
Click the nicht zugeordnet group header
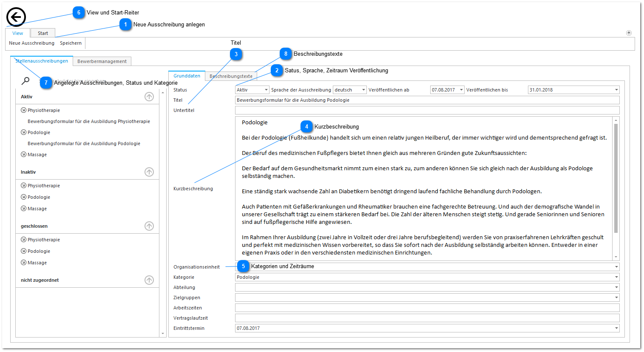(x=87, y=280)
